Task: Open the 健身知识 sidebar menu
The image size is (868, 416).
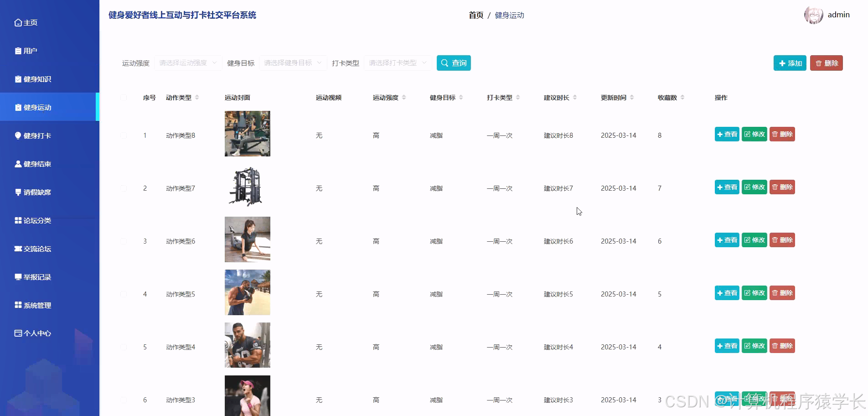Action: click(50, 79)
